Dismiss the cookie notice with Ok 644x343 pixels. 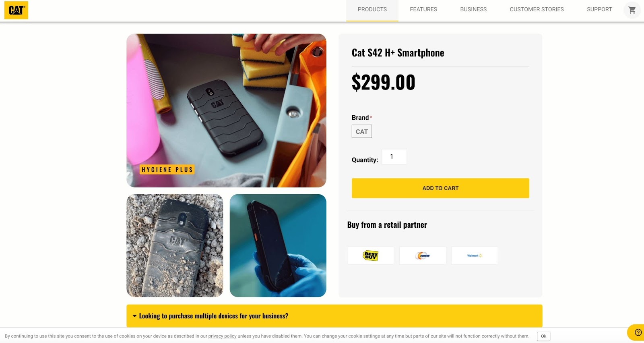543,336
